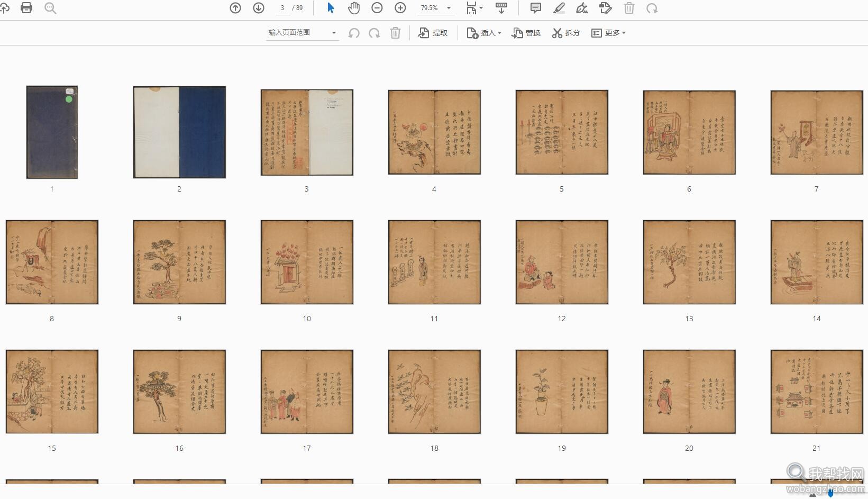The height and width of the screenshot is (499, 868).
Task: Select page 8 thumbnail
Action: [52, 262]
